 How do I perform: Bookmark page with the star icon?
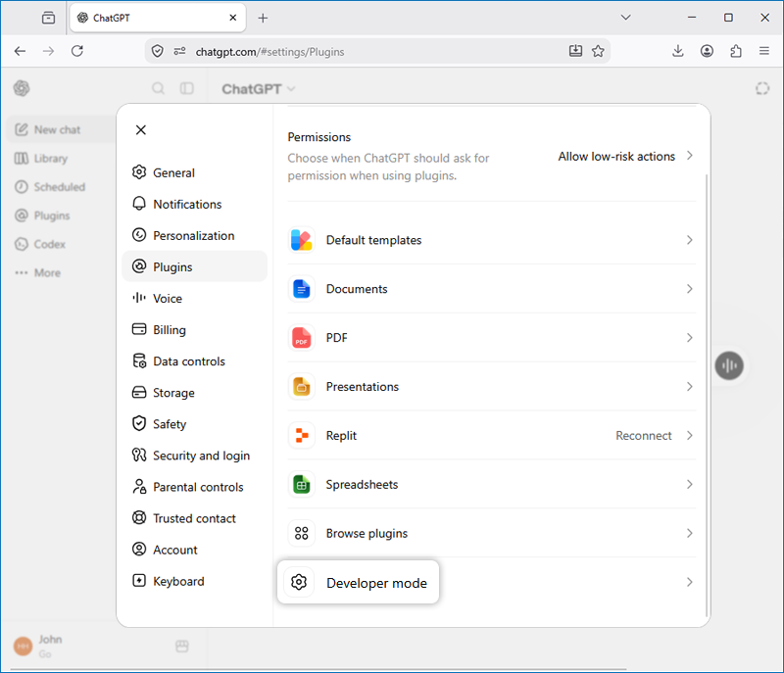point(598,51)
